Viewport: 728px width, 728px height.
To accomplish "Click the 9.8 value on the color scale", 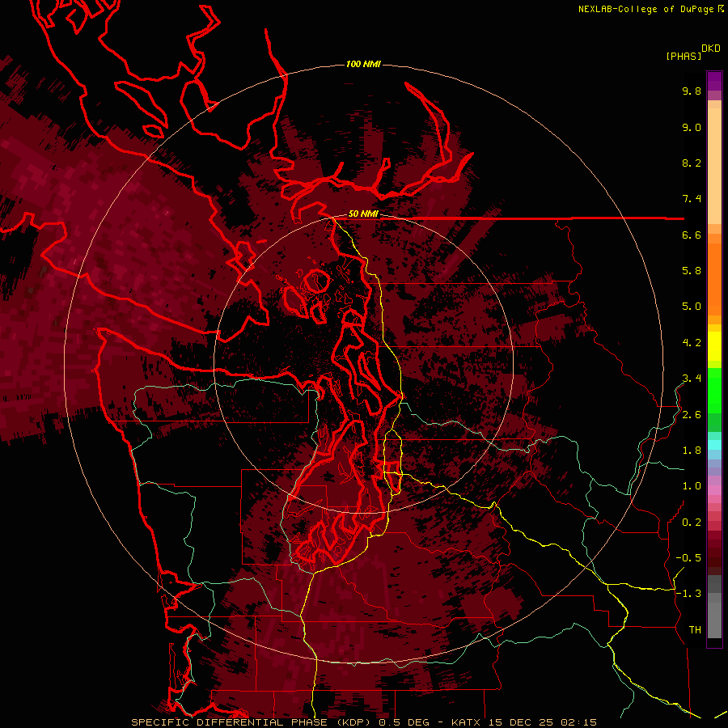I will tap(692, 91).
